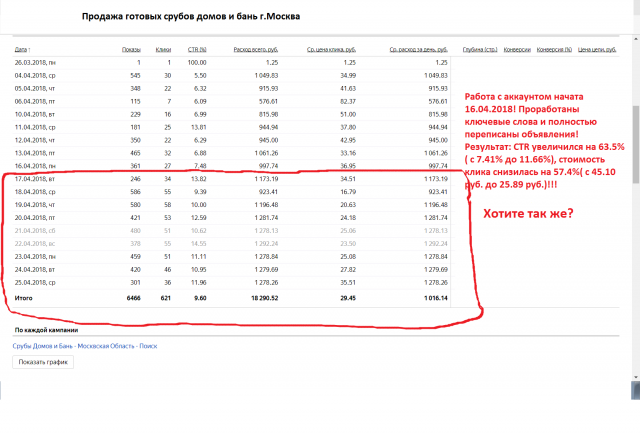Click total daily spend 1 016.14

[436, 298]
